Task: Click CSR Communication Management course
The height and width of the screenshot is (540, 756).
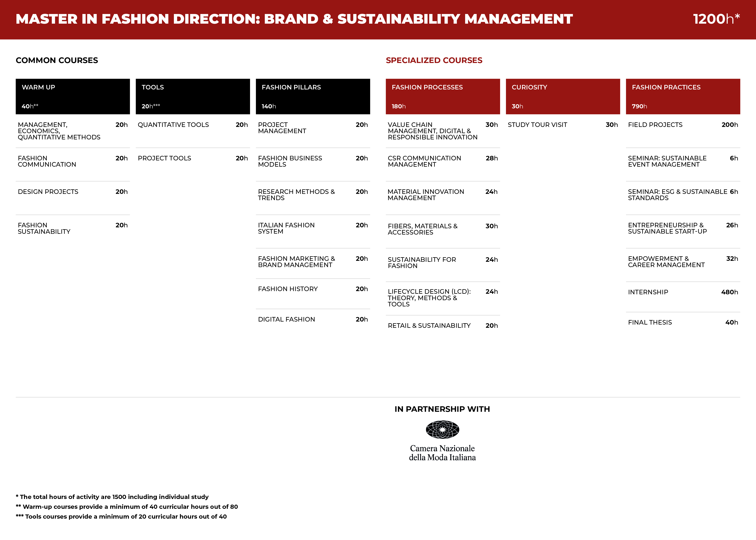Action: click(x=443, y=165)
